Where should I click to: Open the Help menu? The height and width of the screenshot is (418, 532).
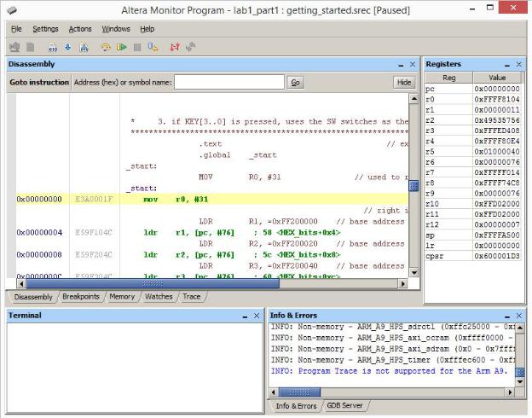(x=147, y=29)
